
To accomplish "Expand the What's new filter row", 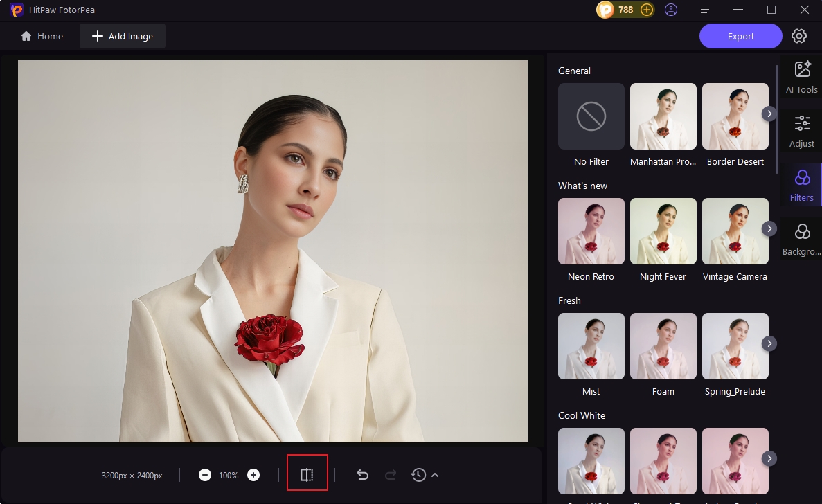I will click(769, 228).
